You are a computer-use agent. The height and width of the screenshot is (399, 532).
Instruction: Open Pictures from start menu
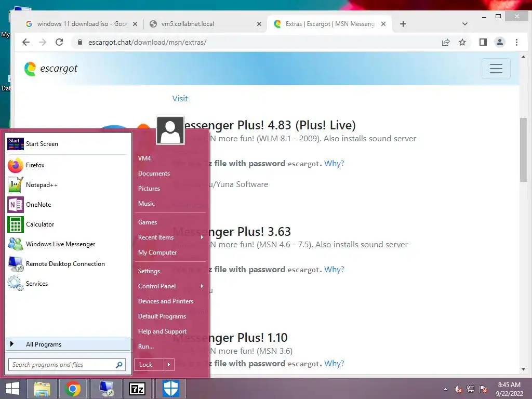pos(149,188)
